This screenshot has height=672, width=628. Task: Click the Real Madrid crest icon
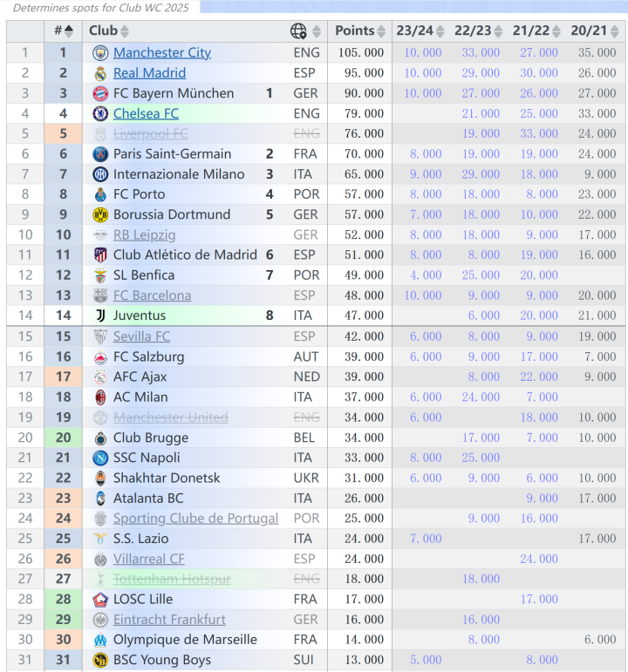[100, 73]
